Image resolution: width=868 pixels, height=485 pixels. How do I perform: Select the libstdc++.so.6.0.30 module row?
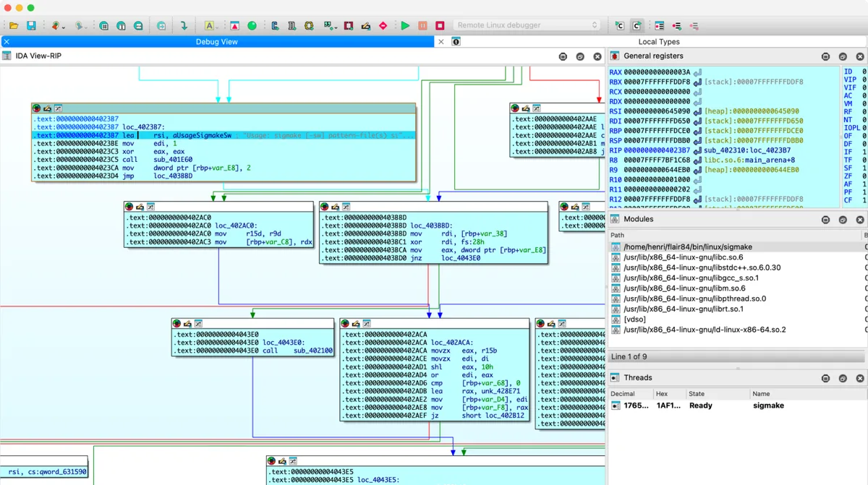[737, 267]
